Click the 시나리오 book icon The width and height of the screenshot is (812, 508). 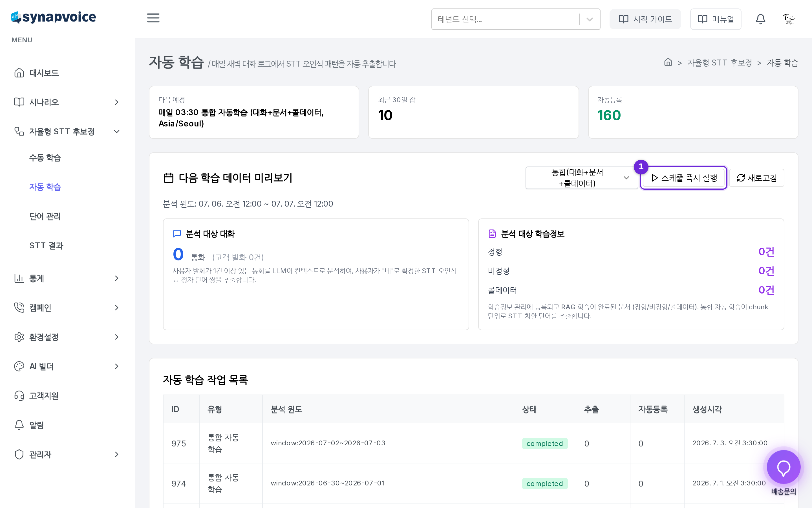click(x=19, y=102)
